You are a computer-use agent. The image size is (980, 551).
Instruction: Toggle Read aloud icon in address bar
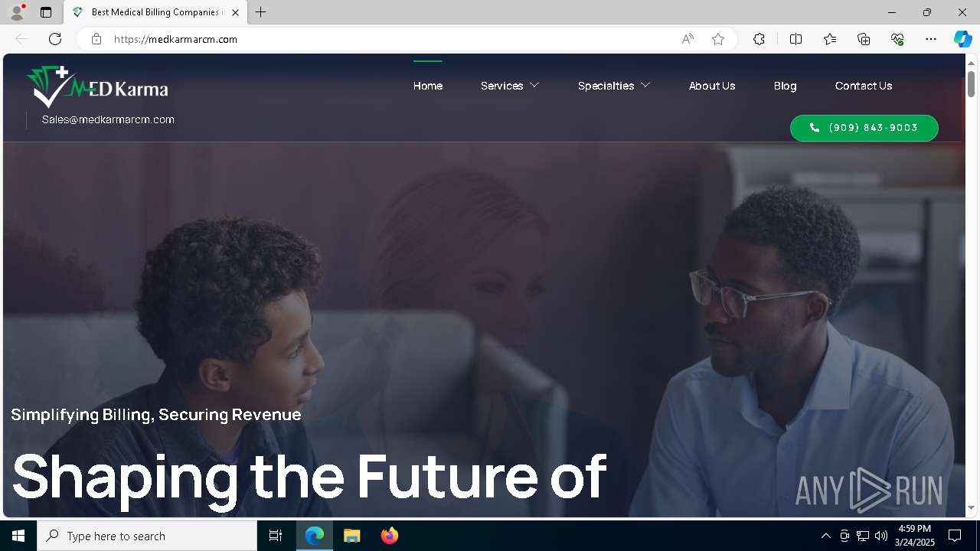click(x=688, y=39)
